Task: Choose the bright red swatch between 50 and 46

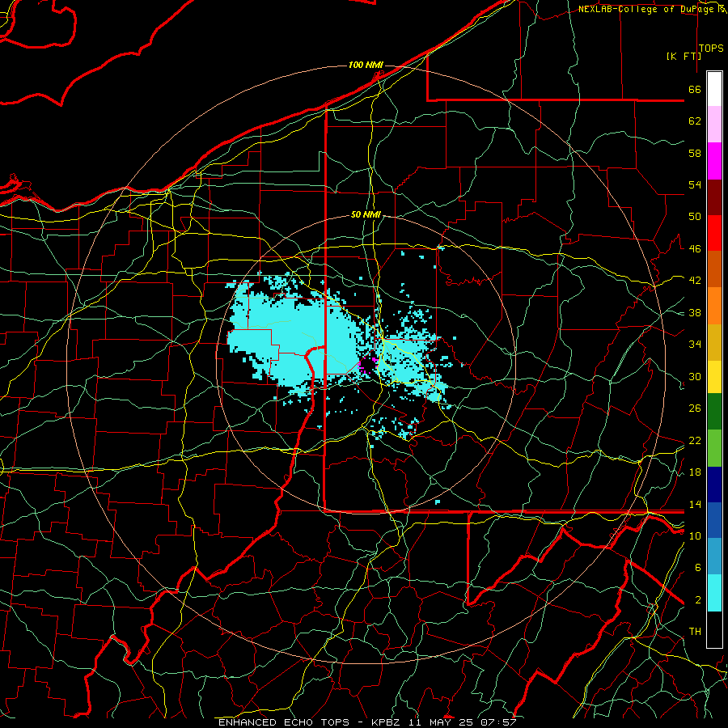Action: [714, 233]
